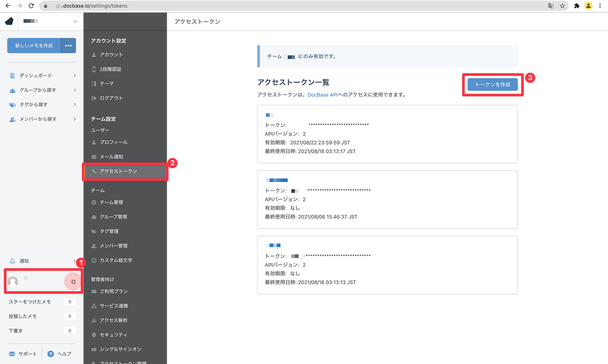Click the user avatar icon
The height and width of the screenshot is (364, 608).
tap(13, 282)
